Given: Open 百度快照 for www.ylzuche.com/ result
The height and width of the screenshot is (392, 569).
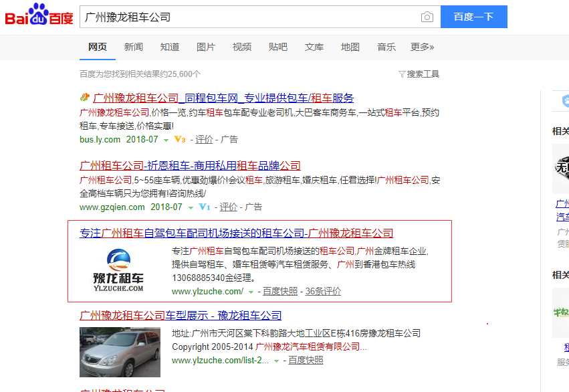Looking at the screenshot, I should point(280,292).
